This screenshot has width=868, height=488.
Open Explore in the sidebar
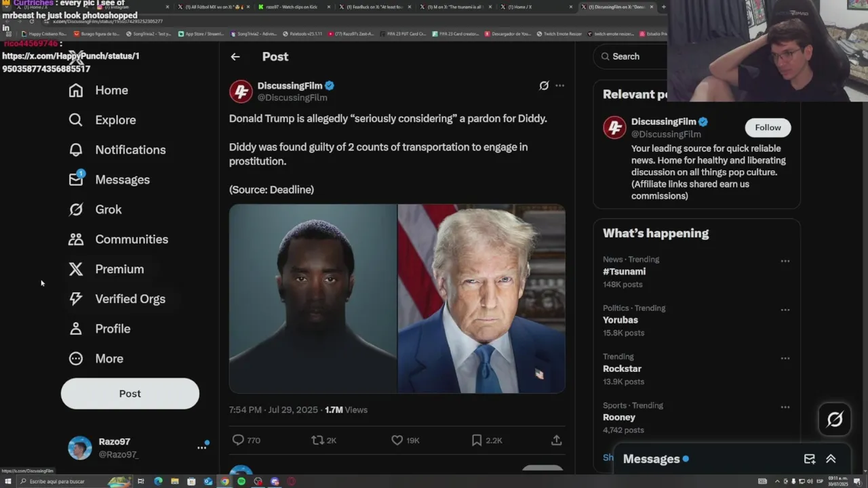click(102, 120)
